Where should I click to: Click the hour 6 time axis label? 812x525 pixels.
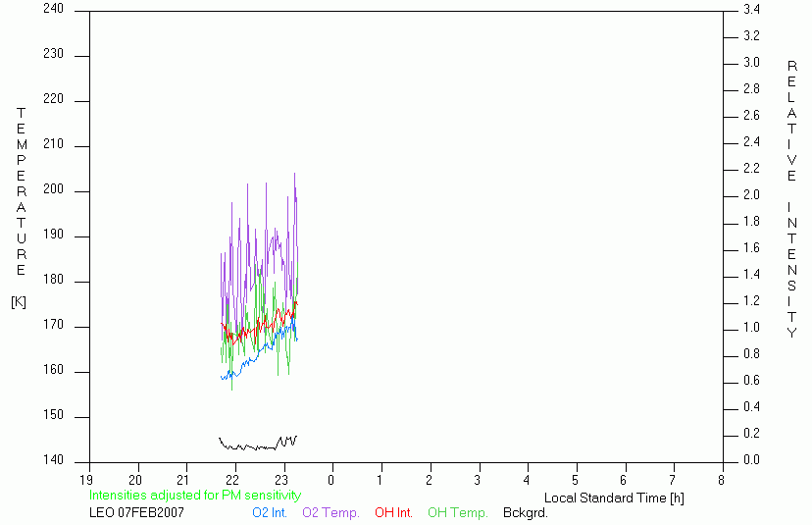pos(624,481)
